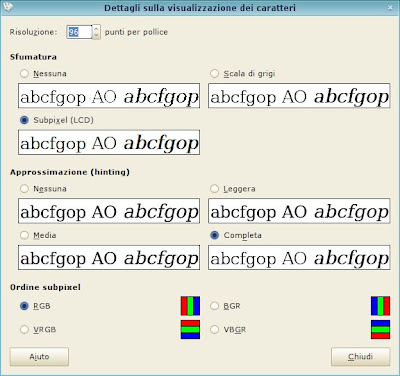Decrease resolution with spinner down arrow
Screen dimensions: 400x376
(96, 35)
